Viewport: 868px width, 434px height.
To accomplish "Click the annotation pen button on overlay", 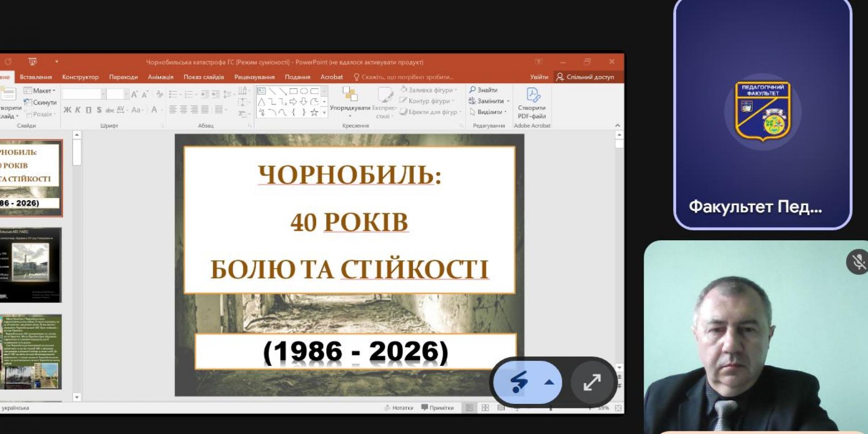I will (x=519, y=382).
